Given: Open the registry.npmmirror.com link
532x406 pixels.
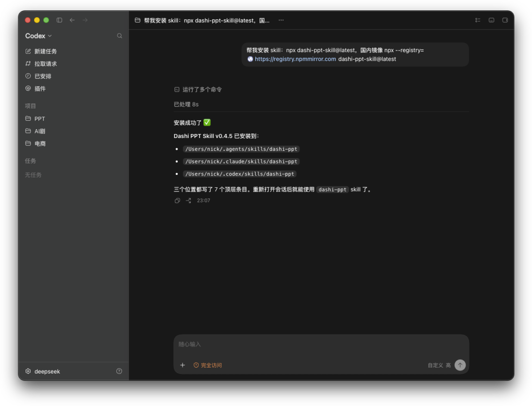Looking at the screenshot, I should tap(295, 59).
